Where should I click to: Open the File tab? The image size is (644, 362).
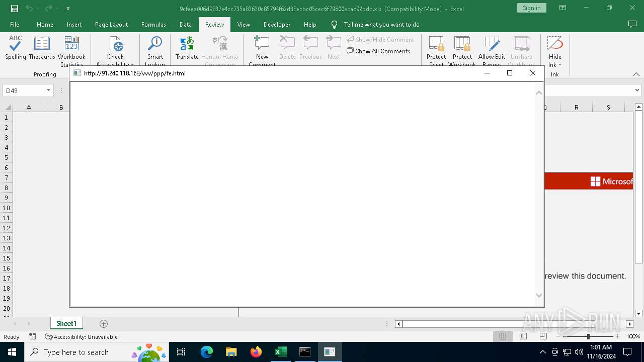point(15,25)
